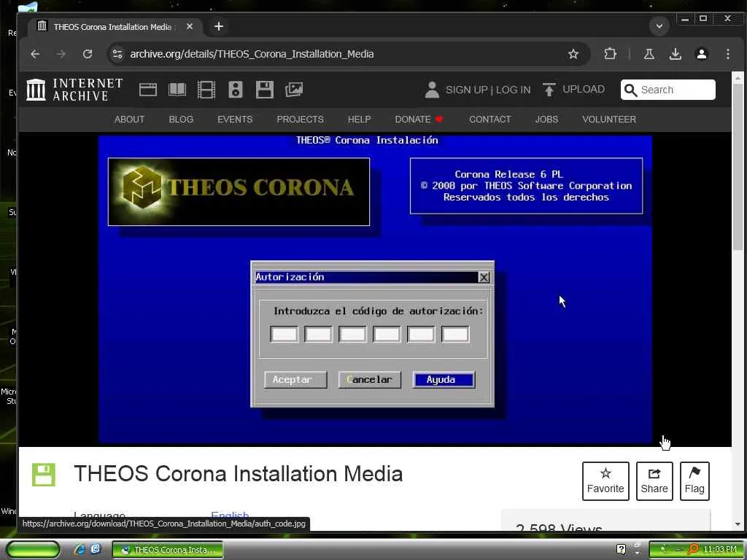Open the JOBS menu item
This screenshot has width=747, height=560.
546,120
